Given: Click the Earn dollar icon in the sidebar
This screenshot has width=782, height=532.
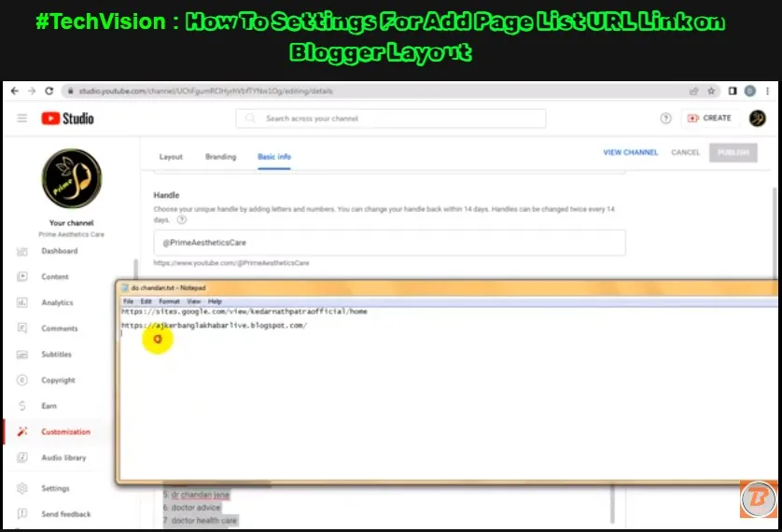Looking at the screenshot, I should coord(22,406).
